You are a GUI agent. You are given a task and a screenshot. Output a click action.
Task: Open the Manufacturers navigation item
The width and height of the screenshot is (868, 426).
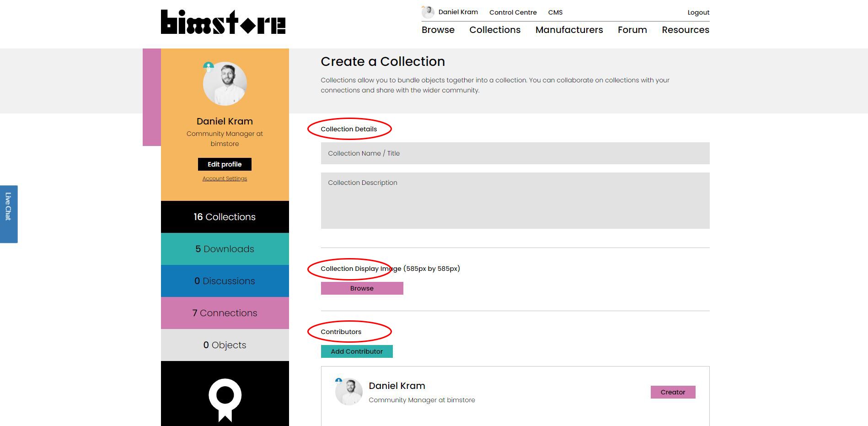click(x=569, y=30)
